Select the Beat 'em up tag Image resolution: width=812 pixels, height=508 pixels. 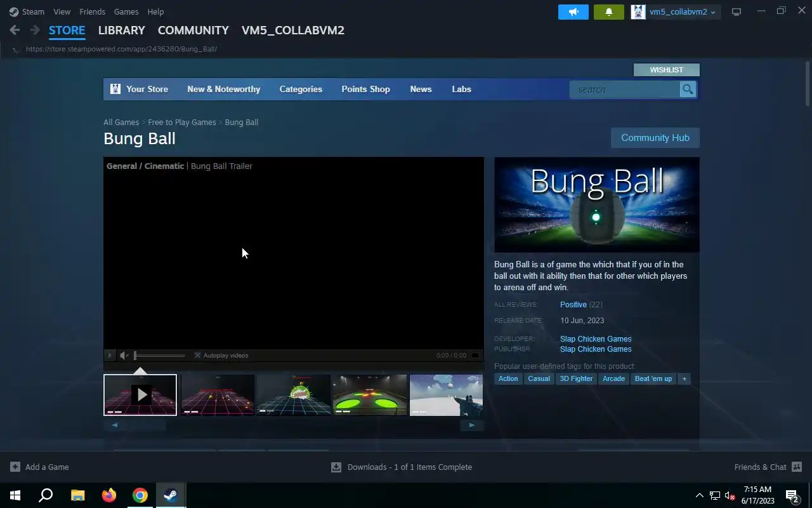[x=653, y=378]
